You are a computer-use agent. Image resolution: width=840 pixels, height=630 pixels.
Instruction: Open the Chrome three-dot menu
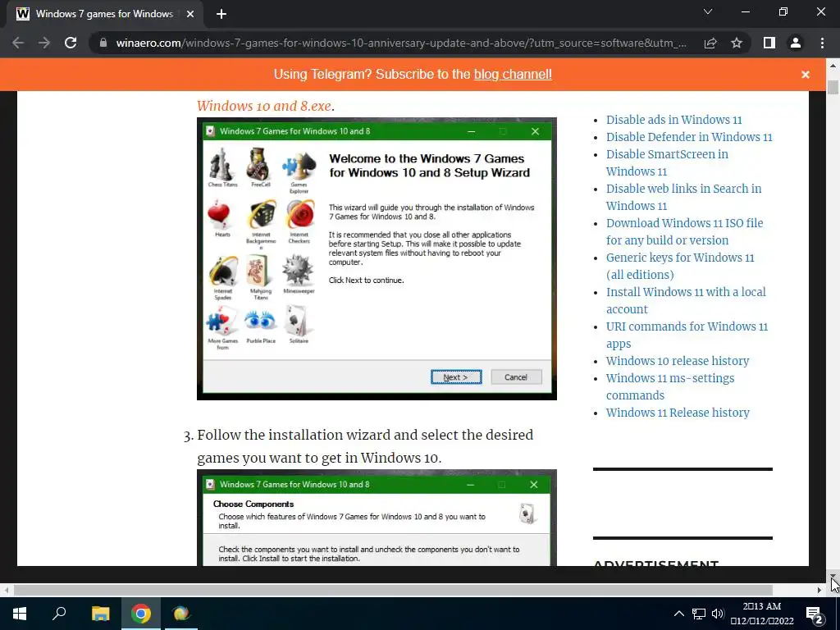coord(822,43)
